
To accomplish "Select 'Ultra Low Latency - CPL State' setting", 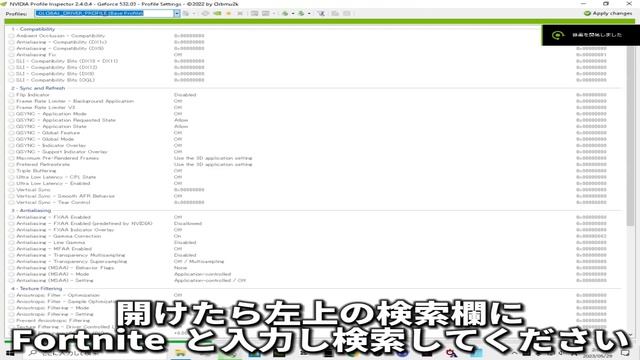I will point(56,177).
